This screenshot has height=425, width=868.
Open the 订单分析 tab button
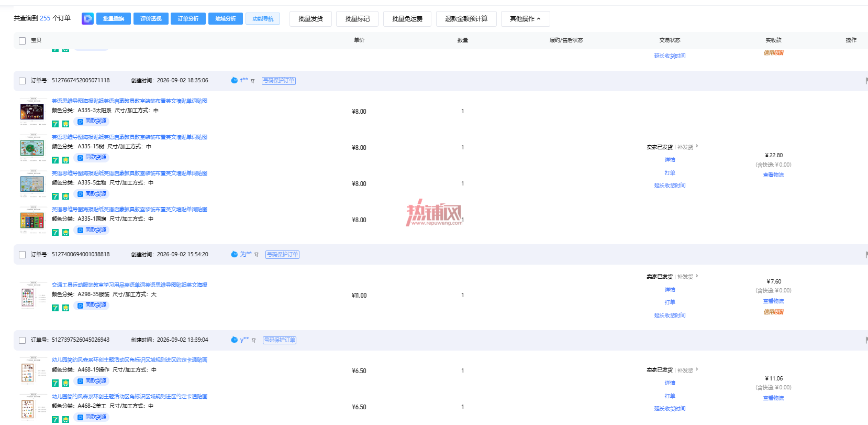(x=188, y=19)
